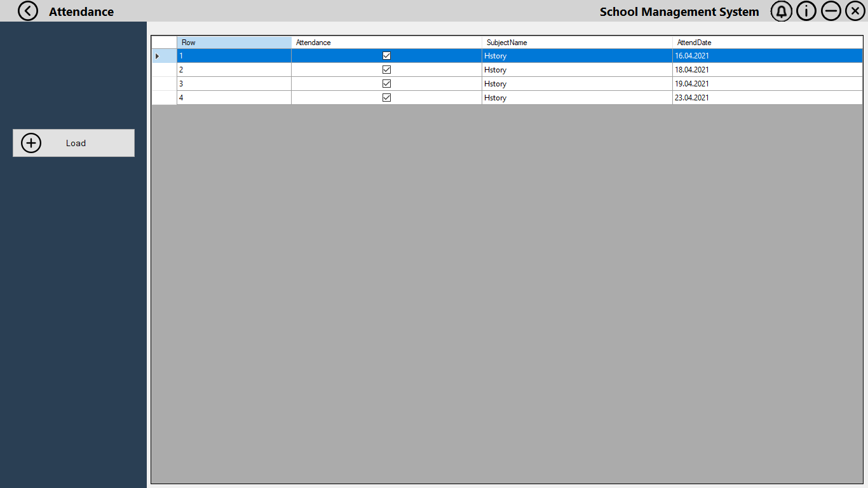Viewport: 868px width, 488px height.
Task: Sort by the AttendDate column header
Action: [x=767, y=42]
